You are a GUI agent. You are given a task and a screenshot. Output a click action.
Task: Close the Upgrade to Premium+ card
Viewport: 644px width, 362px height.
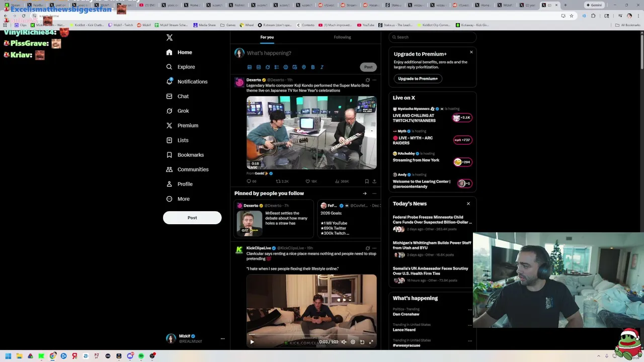tap(471, 52)
